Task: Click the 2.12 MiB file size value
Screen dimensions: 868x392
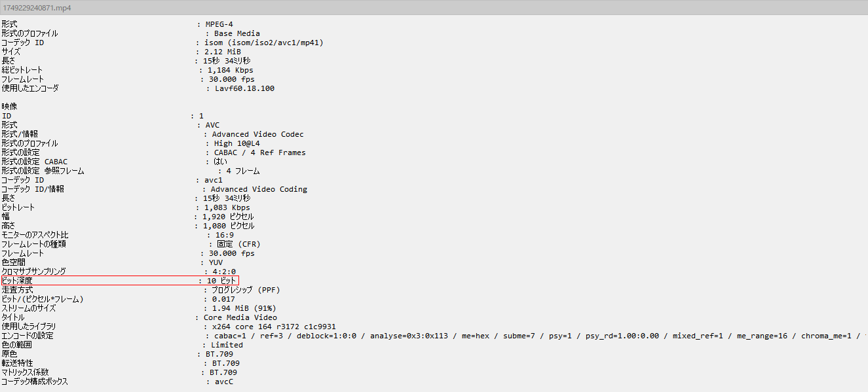Action: point(223,52)
